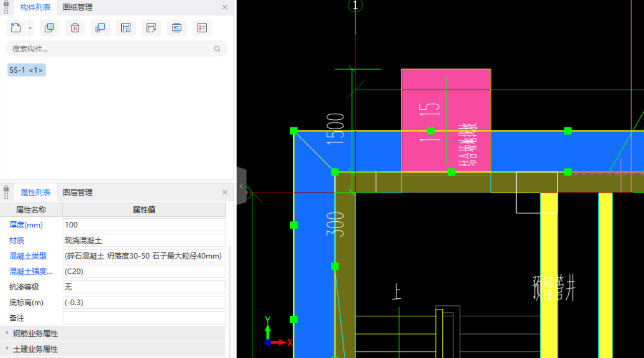Image resolution: width=644 pixels, height=358 pixels.
Task: Click the inter-layer copy component icon
Action: coord(100,28)
